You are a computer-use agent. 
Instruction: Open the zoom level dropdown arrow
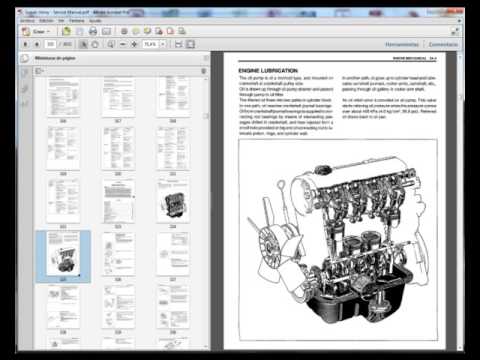(x=163, y=44)
